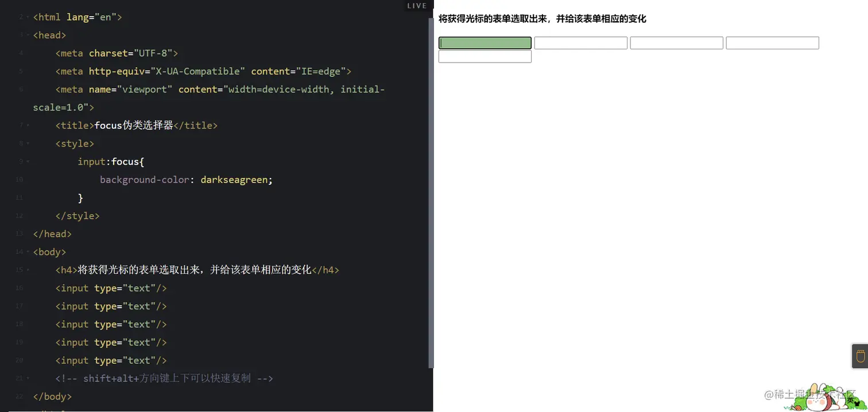The image size is (868, 412).
Task: Click 'background-color' property in the style block
Action: (145, 180)
